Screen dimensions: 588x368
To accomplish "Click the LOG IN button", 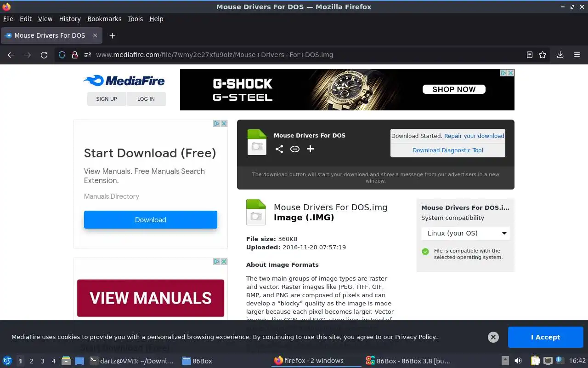I will pos(146,99).
